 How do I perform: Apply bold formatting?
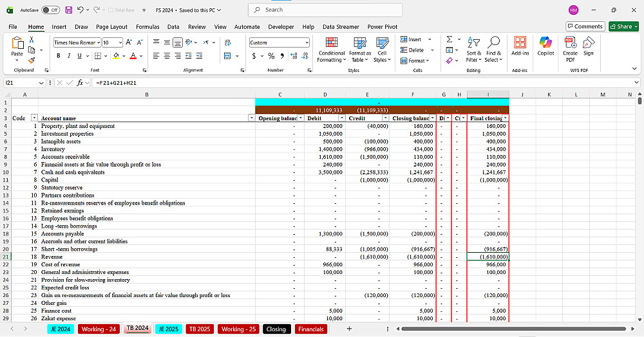click(x=59, y=56)
